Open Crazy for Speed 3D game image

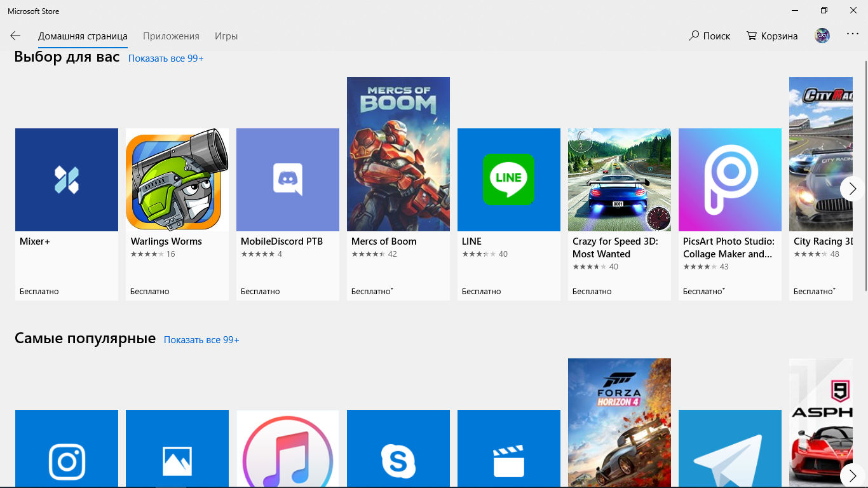click(x=620, y=180)
